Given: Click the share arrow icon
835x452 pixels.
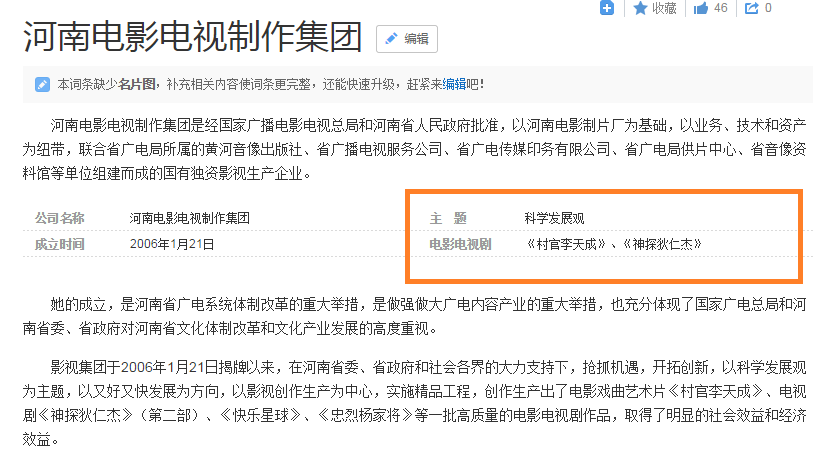Looking at the screenshot, I should pyautogui.click(x=751, y=8).
